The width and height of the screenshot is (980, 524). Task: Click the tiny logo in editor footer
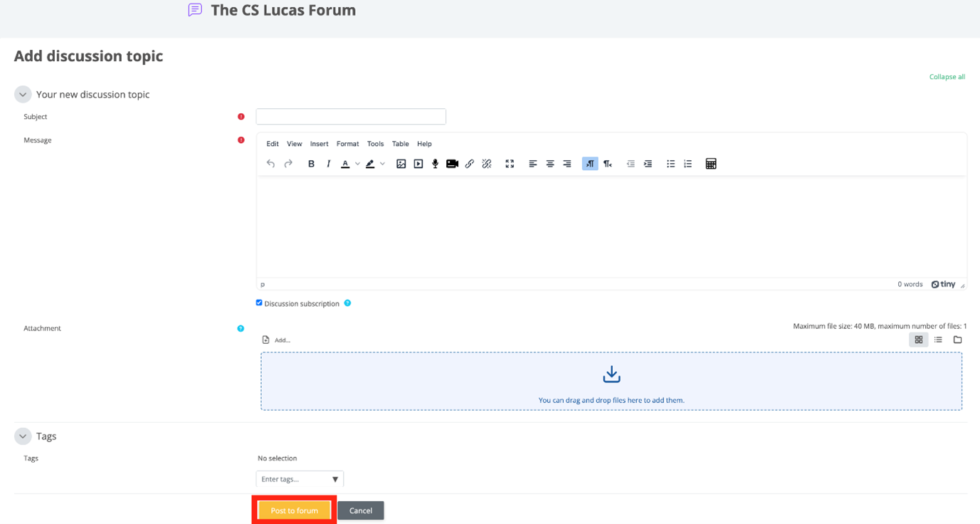[943, 284]
